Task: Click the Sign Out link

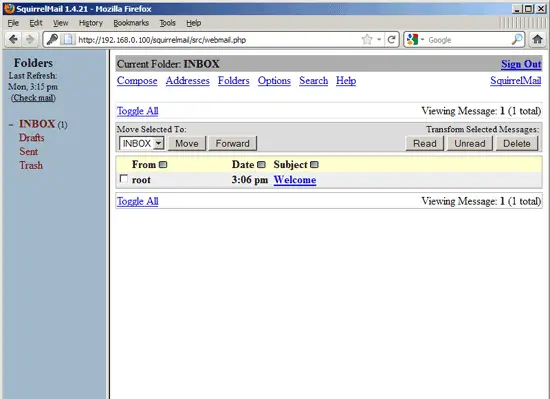Action: click(521, 64)
